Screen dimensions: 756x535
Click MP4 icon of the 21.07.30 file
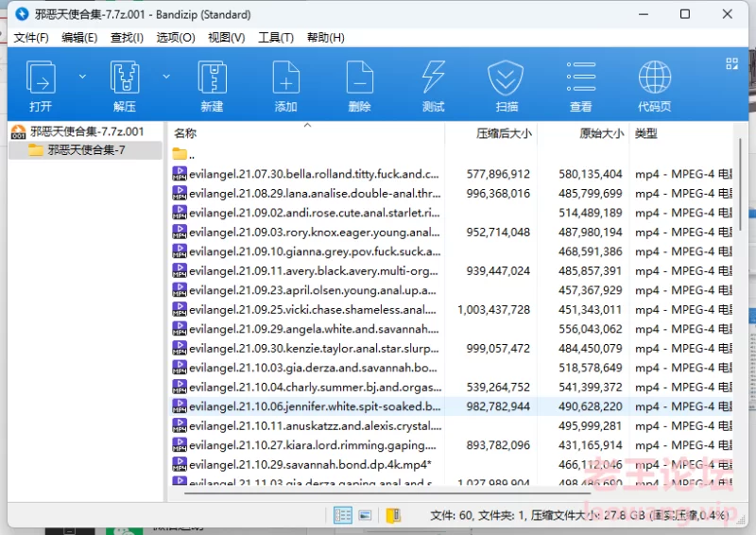pos(180,173)
